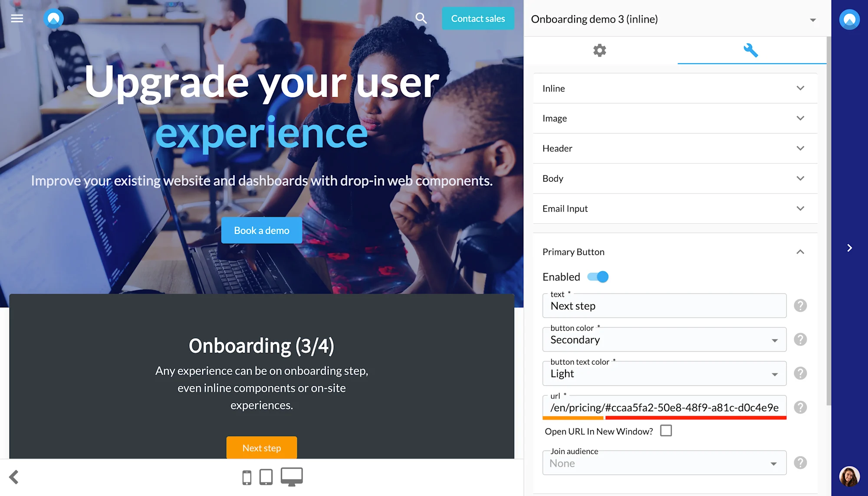Click the Book a demo button
This screenshot has height=496, width=868.
click(261, 230)
